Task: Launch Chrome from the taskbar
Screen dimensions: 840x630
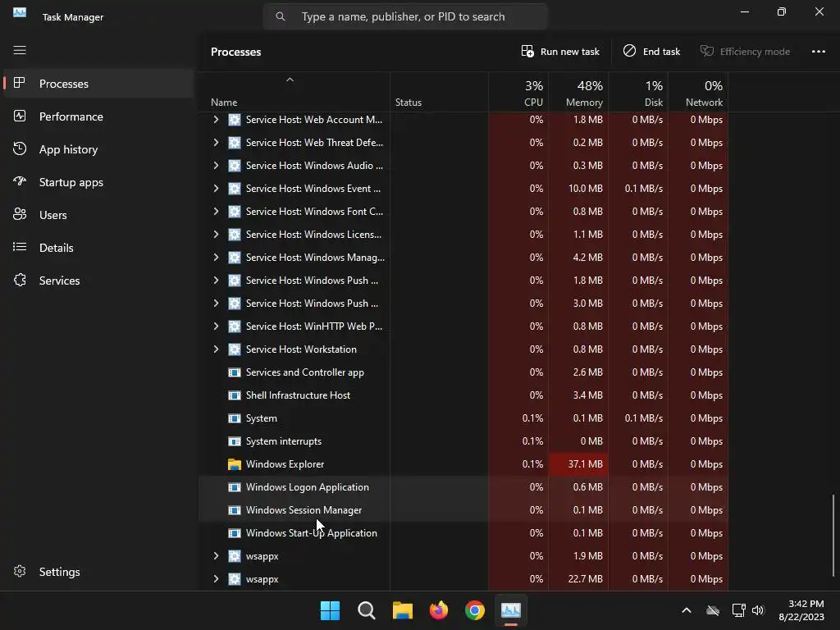Action: click(x=475, y=610)
